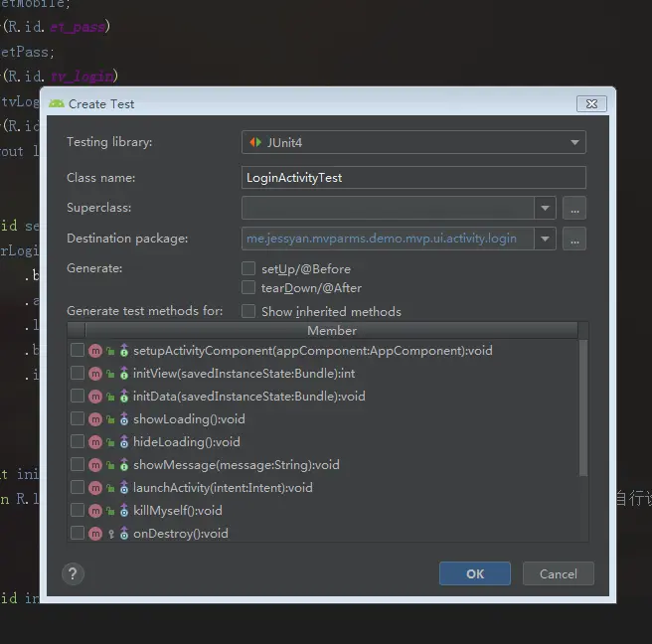652x644 pixels.
Task: Toggle Show inherited methods checkbox
Action: pyautogui.click(x=248, y=311)
